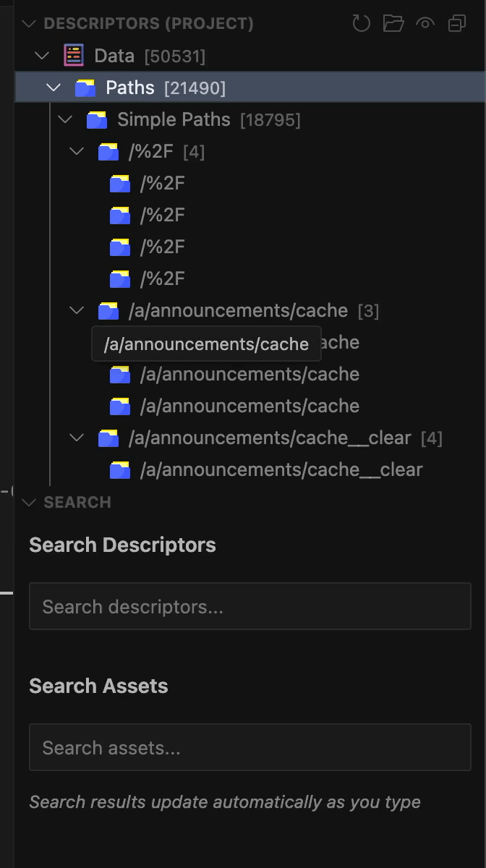
Task: Click the Paths folder icon
Action: pyautogui.click(x=85, y=88)
